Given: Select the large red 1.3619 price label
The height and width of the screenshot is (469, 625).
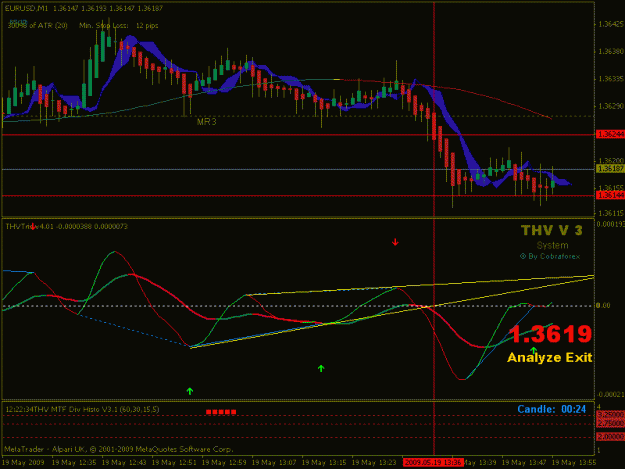Looking at the screenshot, I should 550,334.
